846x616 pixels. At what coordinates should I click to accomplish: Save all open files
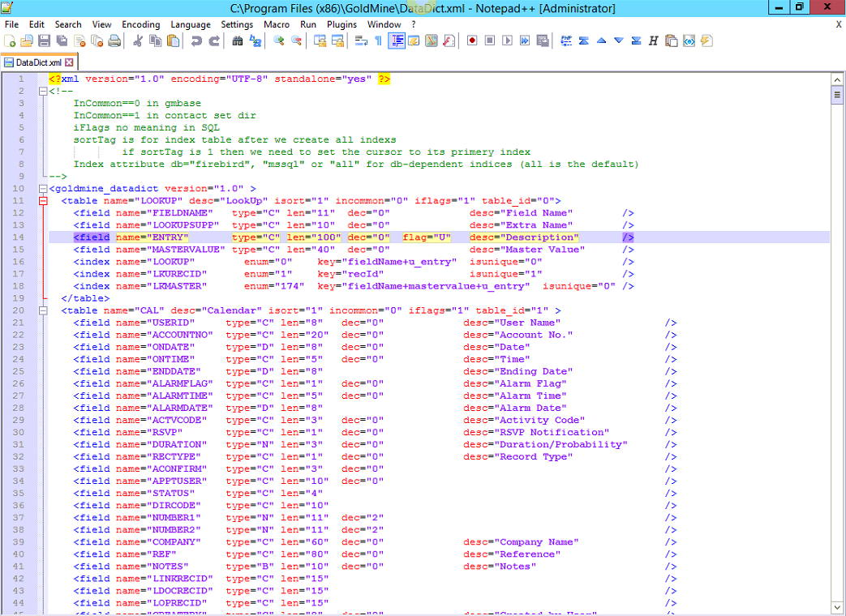coord(61,41)
